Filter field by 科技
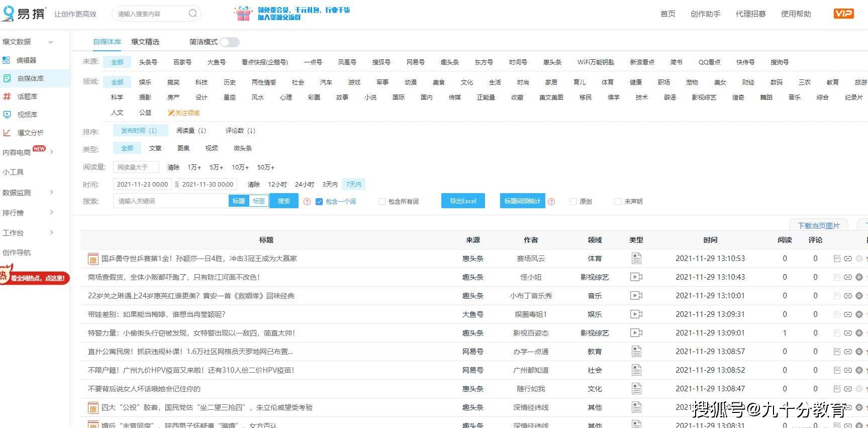The height and width of the screenshot is (428, 868). [x=202, y=82]
